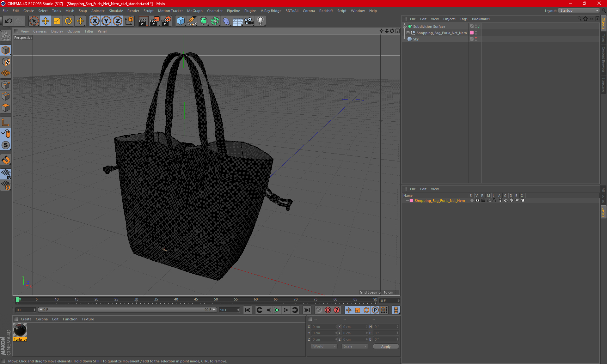Viewport: 607px width, 364px height.
Task: Select the Sky object
Action: coord(415,39)
